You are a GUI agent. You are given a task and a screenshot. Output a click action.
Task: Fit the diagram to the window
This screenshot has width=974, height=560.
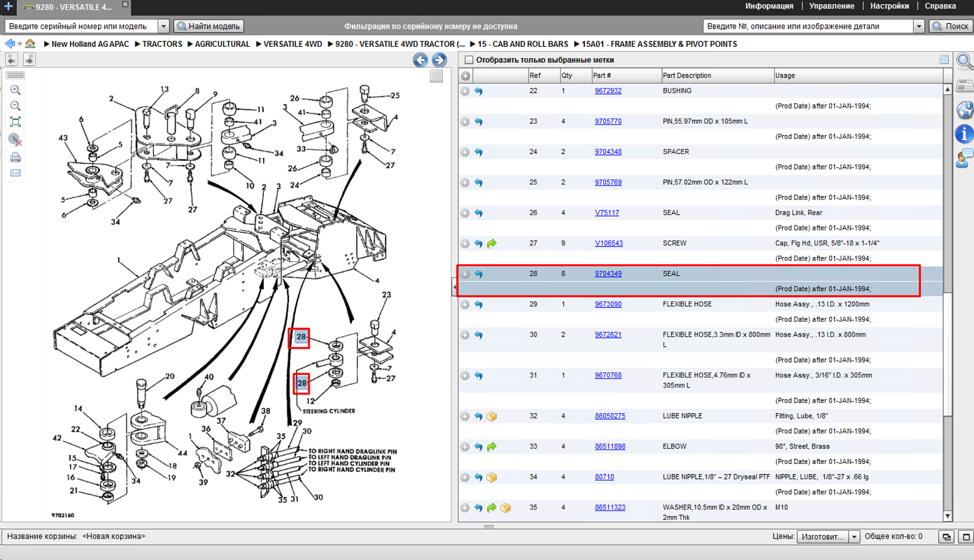pyautogui.click(x=16, y=122)
